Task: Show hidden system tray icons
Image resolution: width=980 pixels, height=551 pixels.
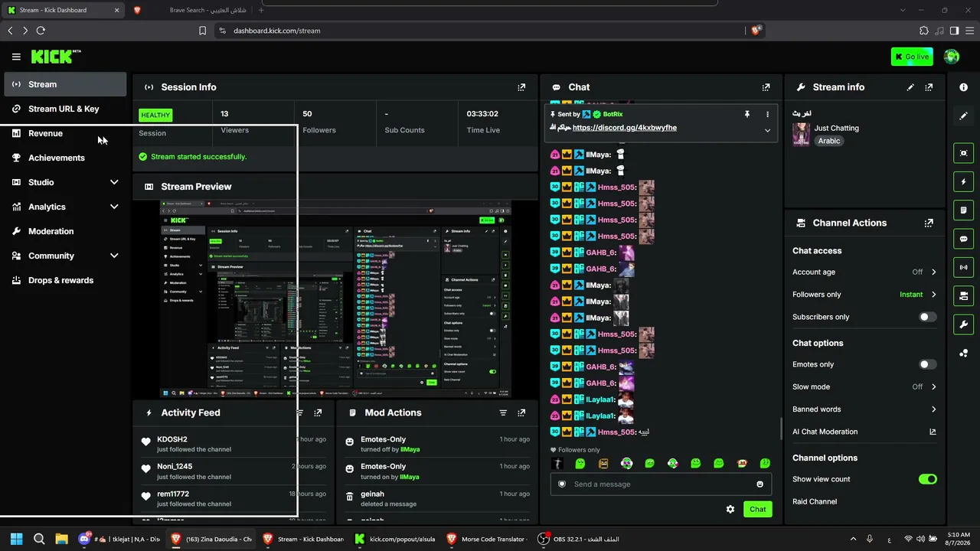Action: [853, 539]
